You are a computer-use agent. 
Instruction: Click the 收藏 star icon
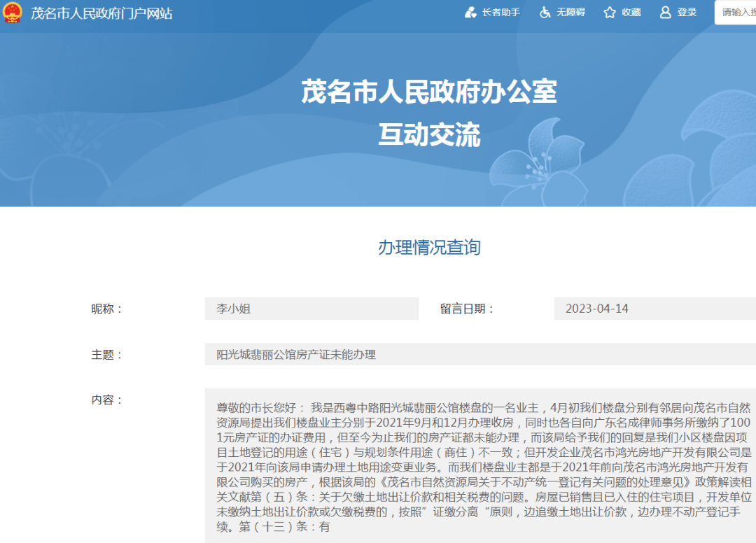pyautogui.click(x=610, y=13)
